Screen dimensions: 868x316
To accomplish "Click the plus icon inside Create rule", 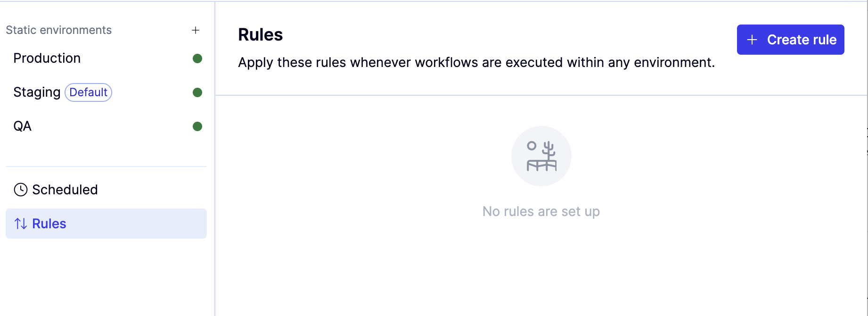I will 752,40.
